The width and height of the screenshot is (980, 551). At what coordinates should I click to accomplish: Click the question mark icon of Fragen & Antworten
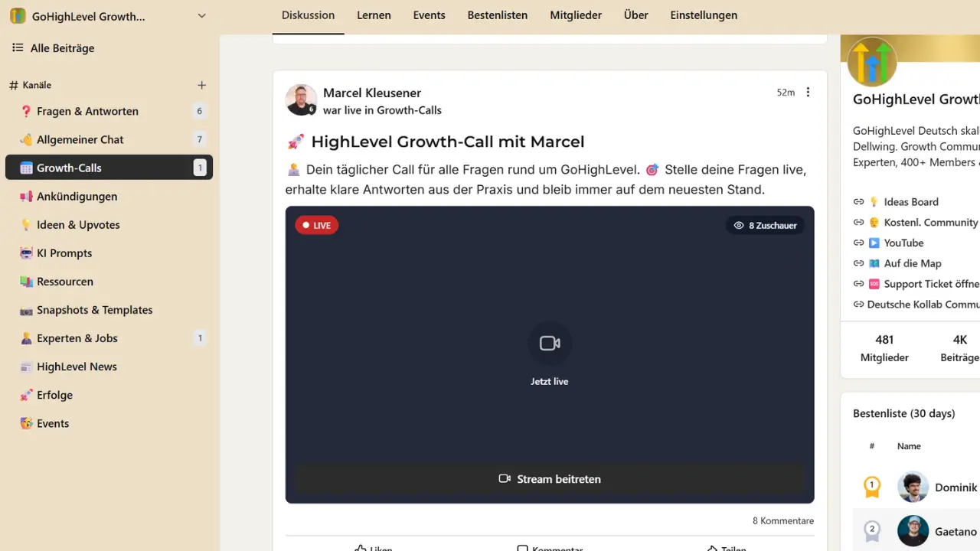26,111
